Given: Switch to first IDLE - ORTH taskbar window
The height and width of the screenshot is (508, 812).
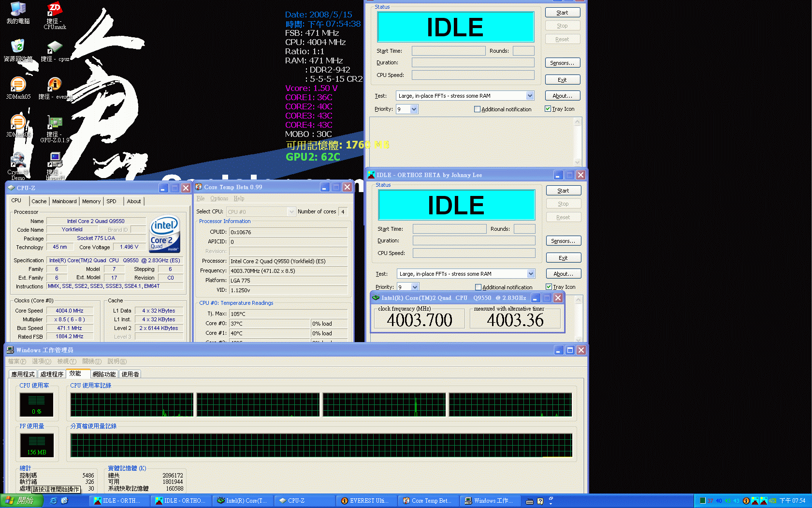Looking at the screenshot, I should tap(119, 501).
